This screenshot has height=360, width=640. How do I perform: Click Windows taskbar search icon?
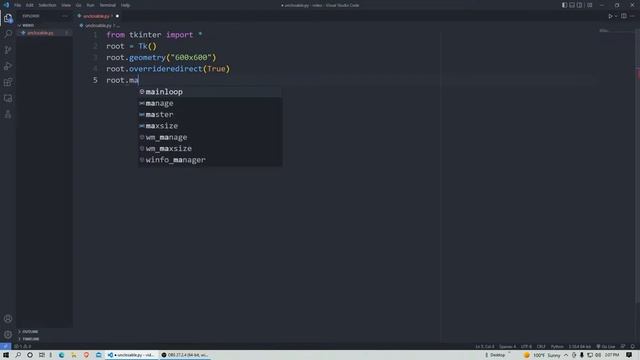pyautogui.click(x=18, y=355)
